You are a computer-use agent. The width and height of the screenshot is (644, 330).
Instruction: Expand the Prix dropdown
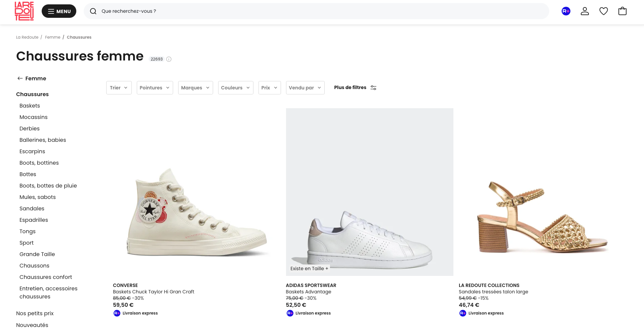point(270,88)
